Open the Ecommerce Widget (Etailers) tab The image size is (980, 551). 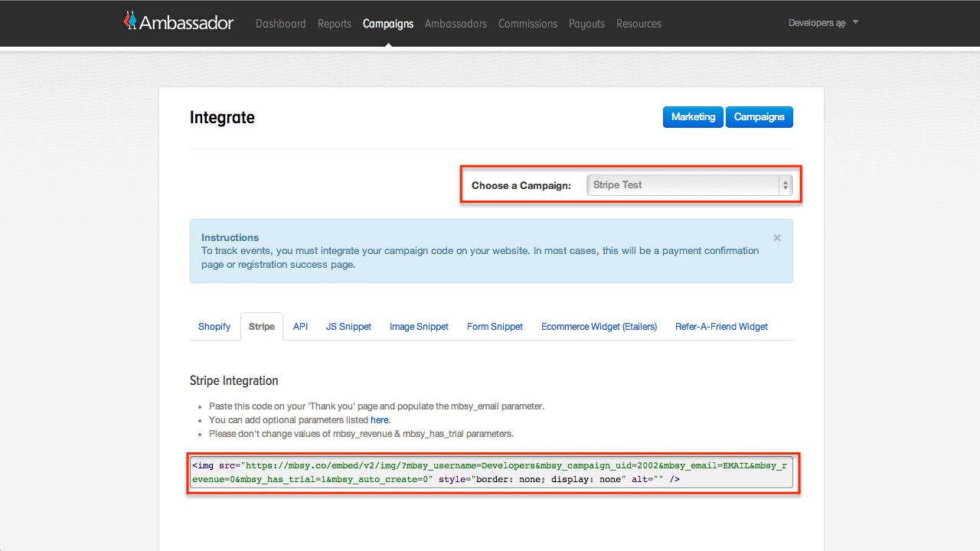coord(599,327)
